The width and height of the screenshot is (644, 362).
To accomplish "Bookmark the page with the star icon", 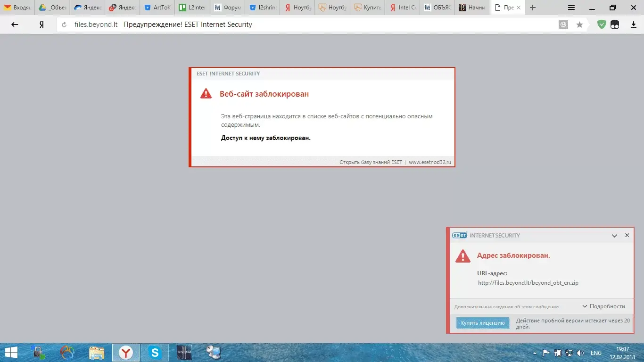I will 579,25.
